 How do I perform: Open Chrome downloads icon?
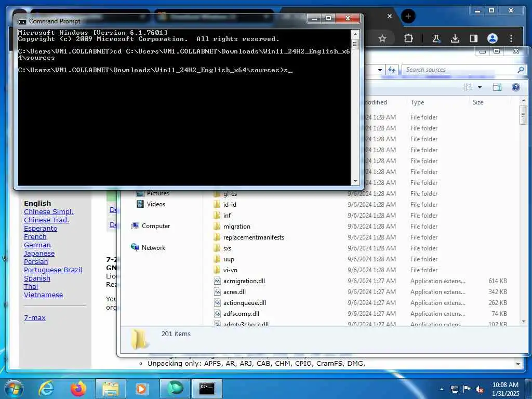coord(455,38)
